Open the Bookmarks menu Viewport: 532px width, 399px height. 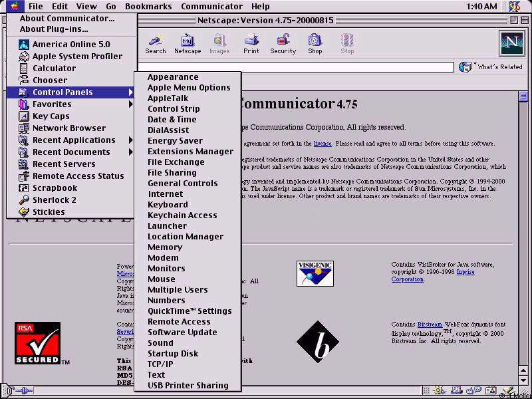pyautogui.click(x=148, y=7)
